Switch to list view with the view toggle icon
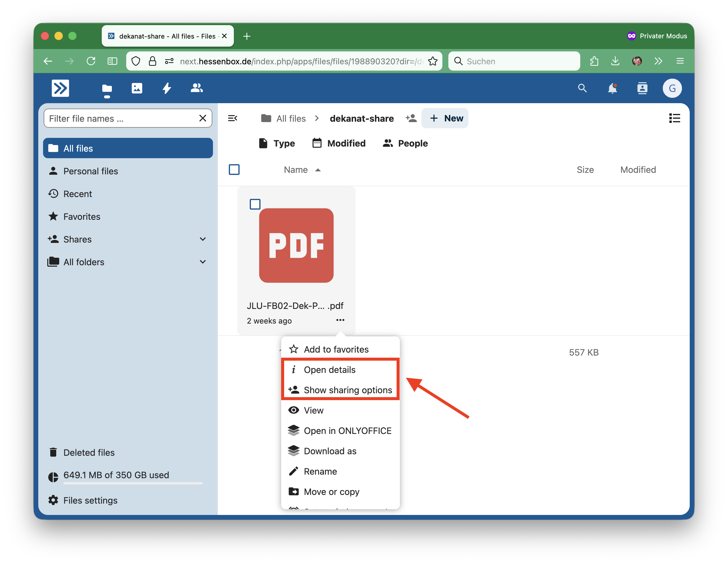 coord(675,118)
